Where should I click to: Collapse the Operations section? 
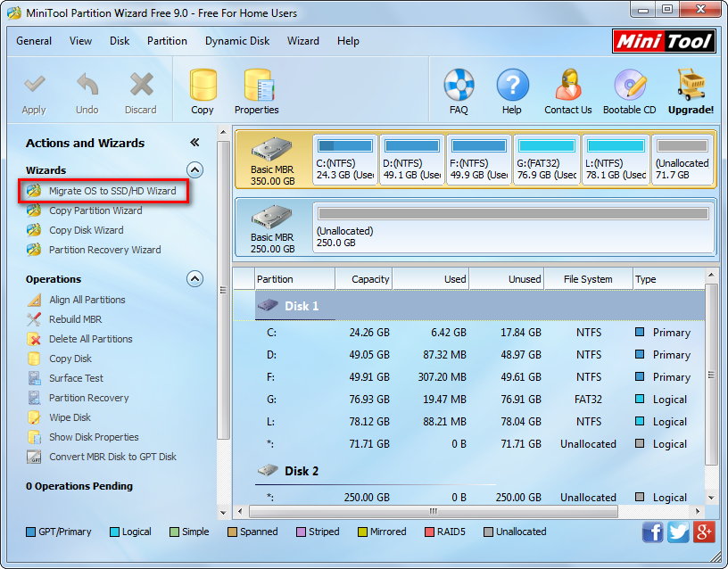tap(195, 279)
